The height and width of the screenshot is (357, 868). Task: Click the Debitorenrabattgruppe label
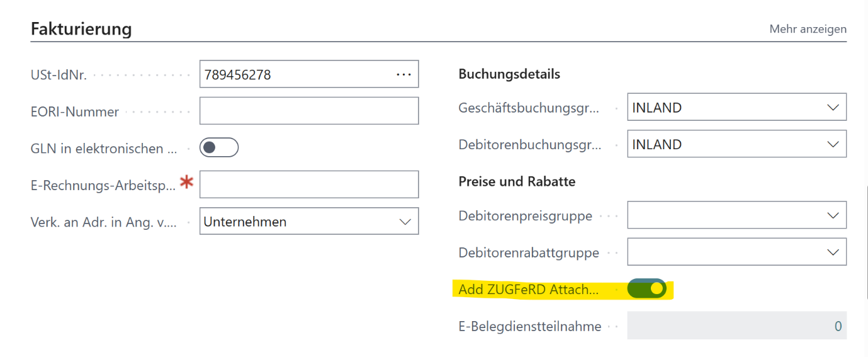[x=529, y=252]
